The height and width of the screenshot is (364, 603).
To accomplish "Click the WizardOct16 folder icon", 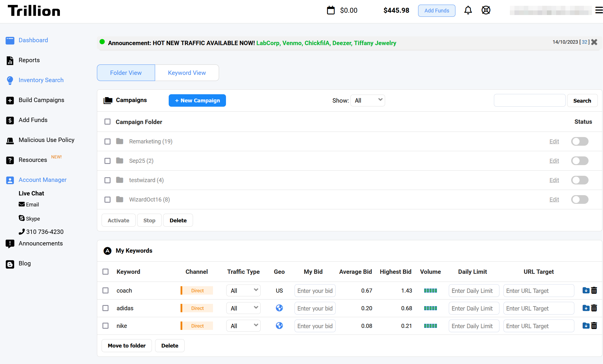I will [120, 199].
